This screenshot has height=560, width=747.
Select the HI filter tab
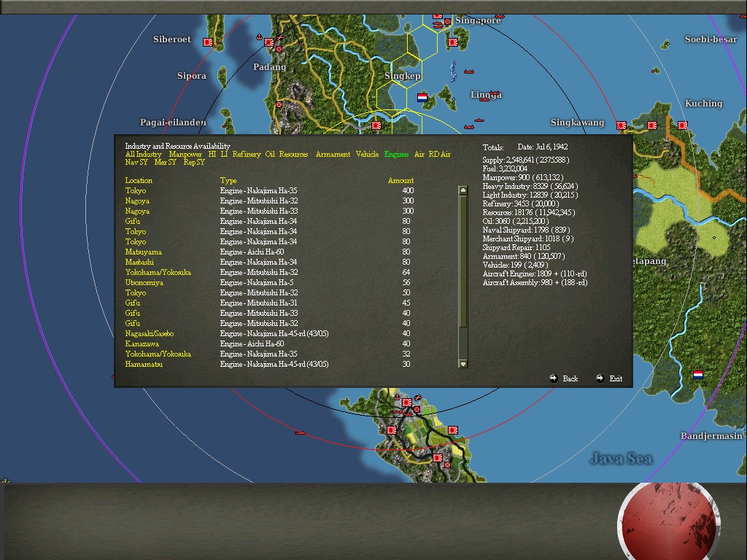point(212,155)
